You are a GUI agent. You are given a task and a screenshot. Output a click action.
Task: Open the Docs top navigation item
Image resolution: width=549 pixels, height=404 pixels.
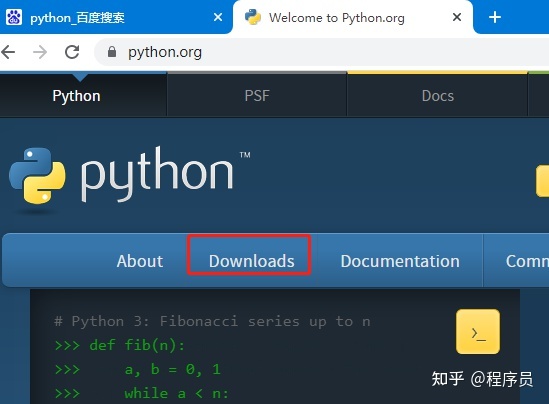438,96
